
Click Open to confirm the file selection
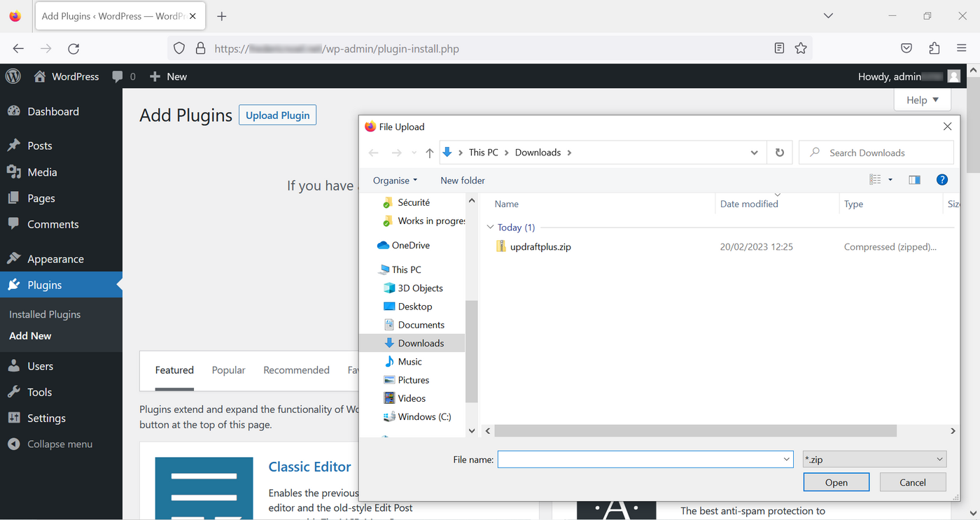click(x=836, y=482)
